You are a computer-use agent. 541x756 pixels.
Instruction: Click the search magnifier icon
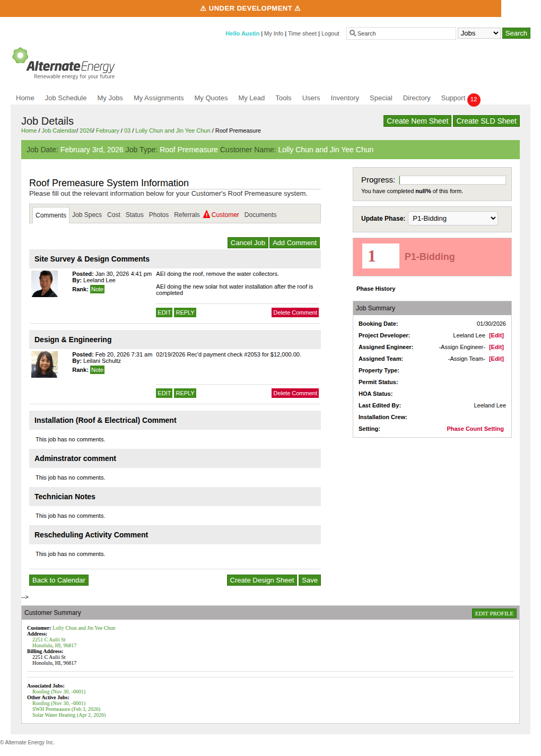353,33
